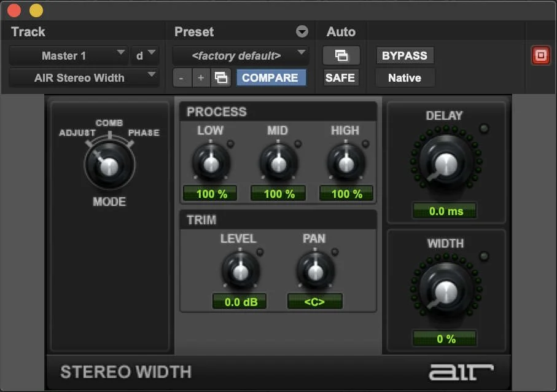Viewport: 557px width, 392px height.
Task: Click the red target plug-in button
Action: pyautogui.click(x=540, y=55)
